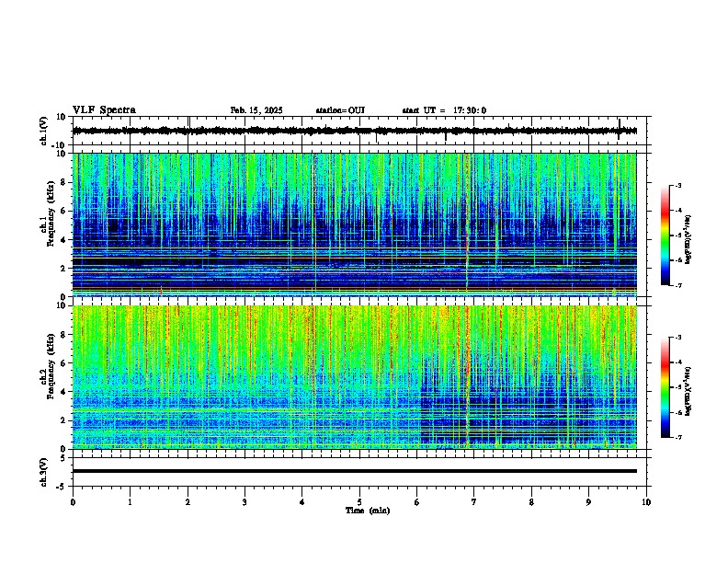Click the time axis tick label "0"

click(x=73, y=502)
